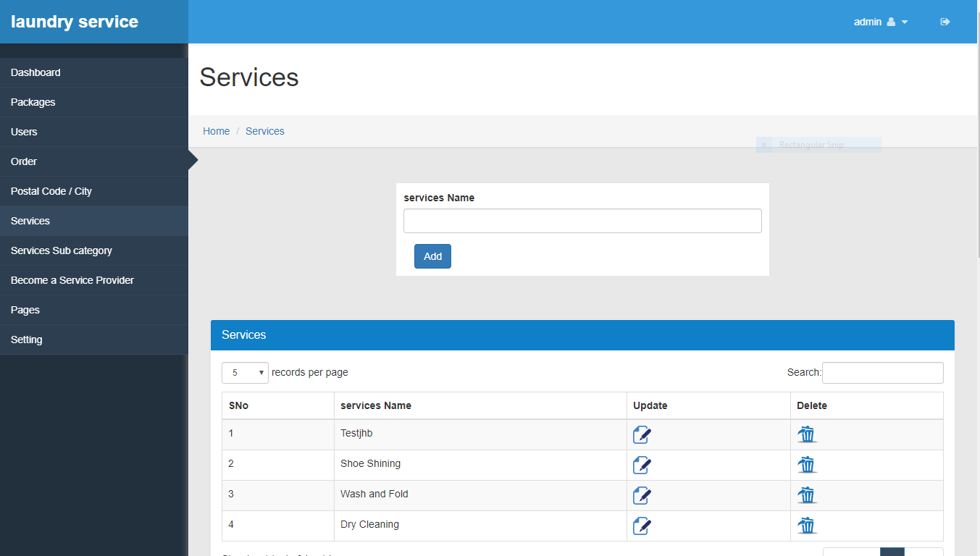This screenshot has height=556, width=980.
Task: Click the Home breadcrumb link
Action: 216,131
